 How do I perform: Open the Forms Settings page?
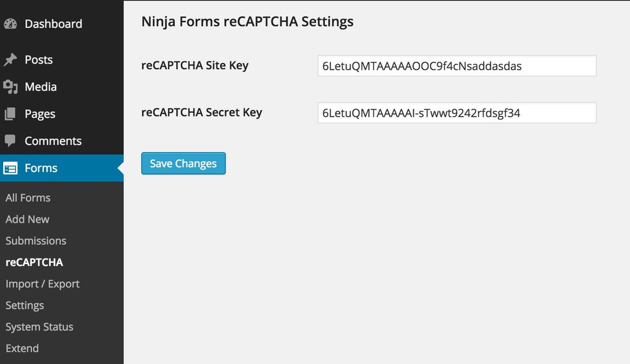point(25,305)
